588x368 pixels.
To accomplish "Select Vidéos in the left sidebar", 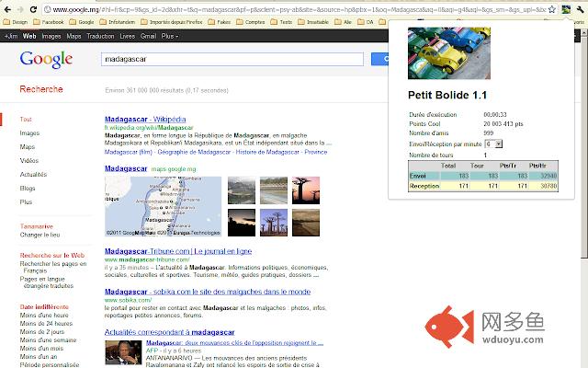I will coord(29,161).
